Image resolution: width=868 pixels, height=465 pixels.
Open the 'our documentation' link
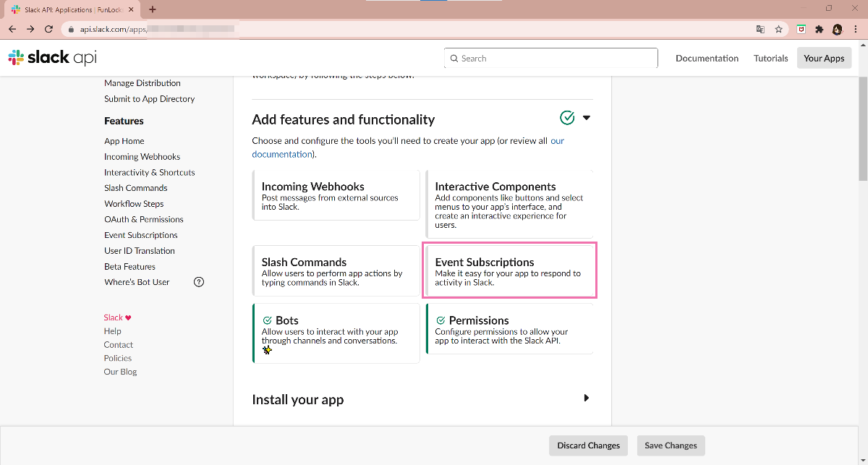tap(409, 148)
